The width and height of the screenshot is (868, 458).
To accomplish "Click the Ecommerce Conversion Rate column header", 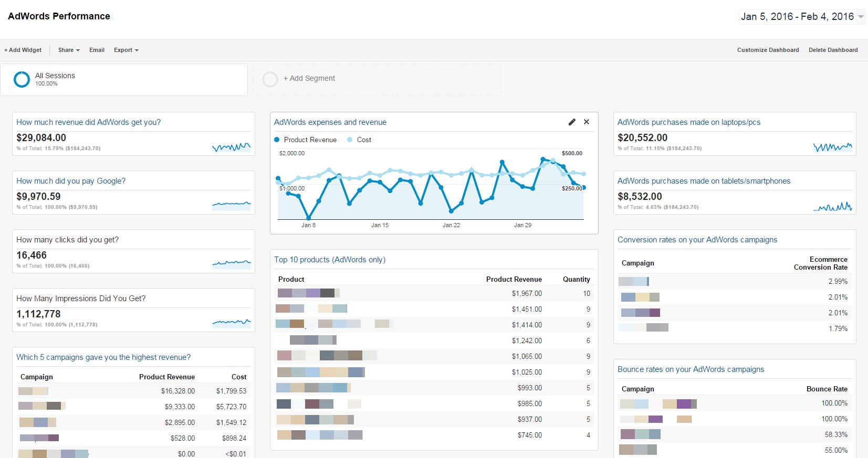I will 821,263.
